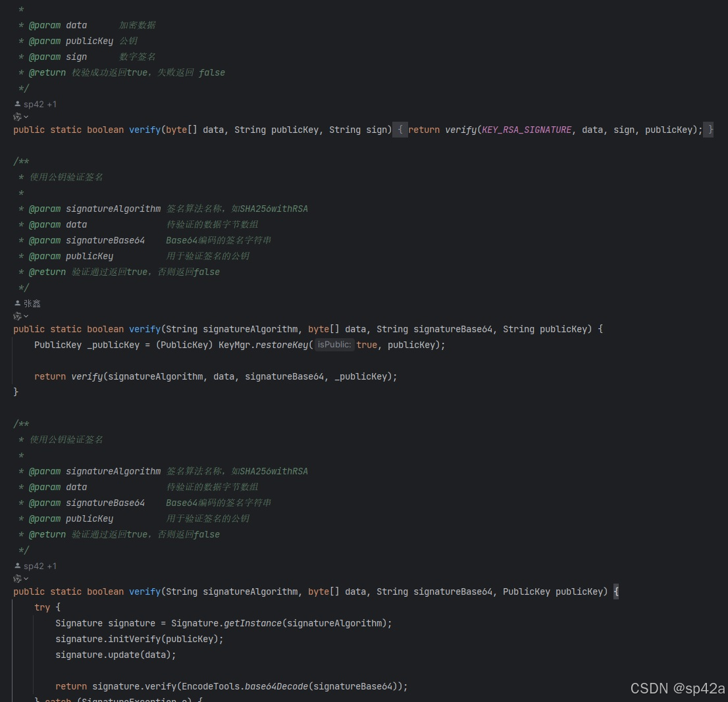Click the true argument in restoreKey call

pos(367,345)
